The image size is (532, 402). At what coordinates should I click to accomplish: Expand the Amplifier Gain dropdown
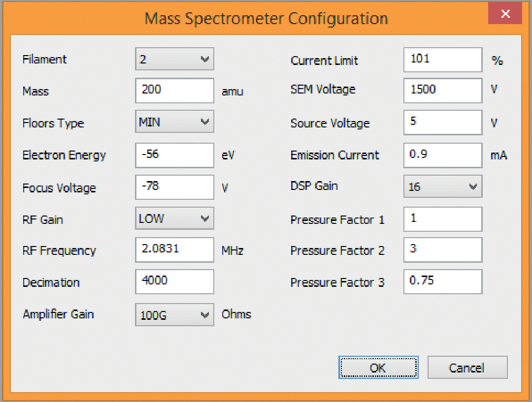[174, 315]
